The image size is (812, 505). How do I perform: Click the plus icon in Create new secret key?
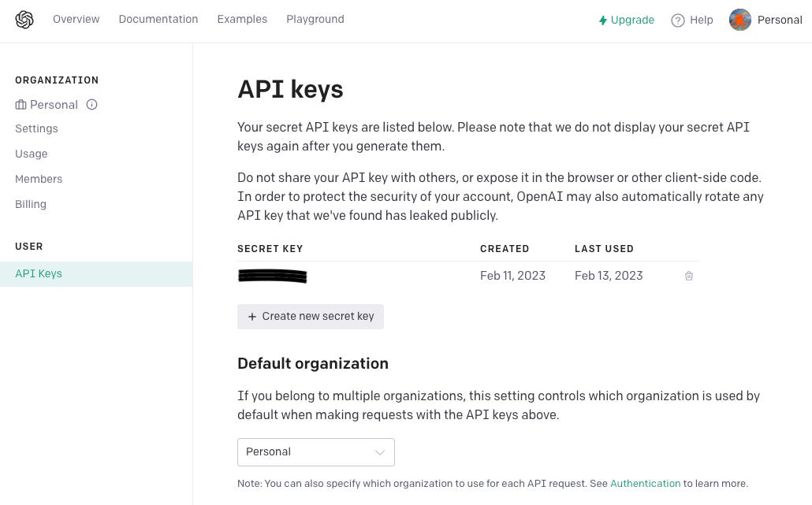pyautogui.click(x=252, y=317)
